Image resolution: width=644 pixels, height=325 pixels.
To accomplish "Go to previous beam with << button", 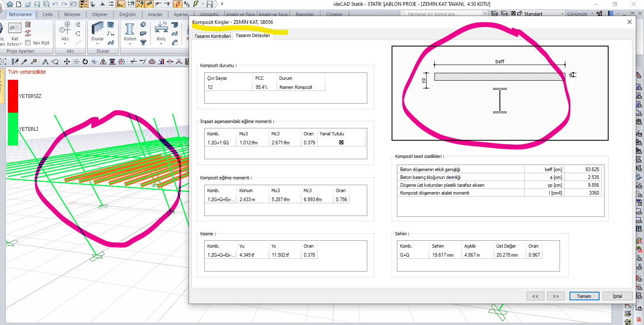I will [535, 296].
